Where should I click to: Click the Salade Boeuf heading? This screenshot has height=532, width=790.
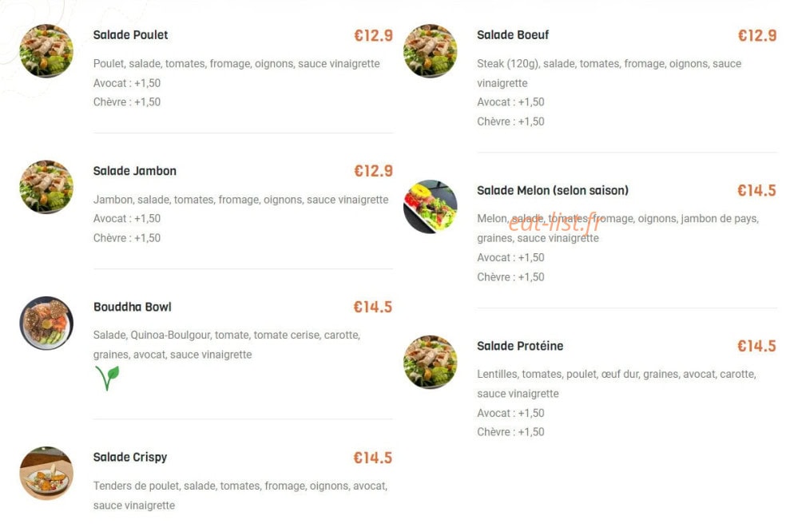(x=513, y=35)
